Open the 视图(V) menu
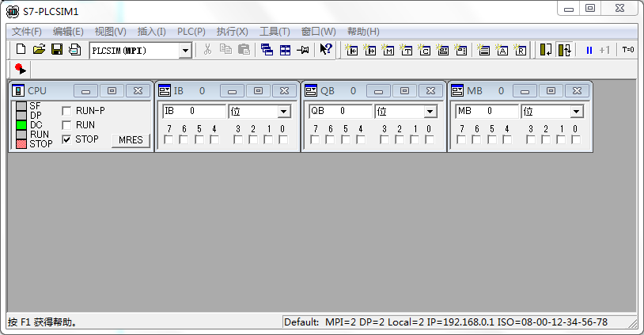644x335 pixels. [111, 32]
